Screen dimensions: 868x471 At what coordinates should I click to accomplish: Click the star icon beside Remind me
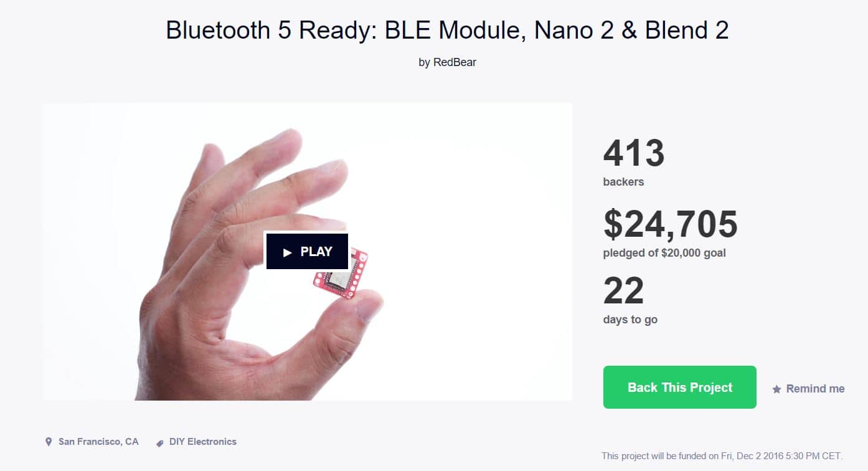(x=776, y=389)
